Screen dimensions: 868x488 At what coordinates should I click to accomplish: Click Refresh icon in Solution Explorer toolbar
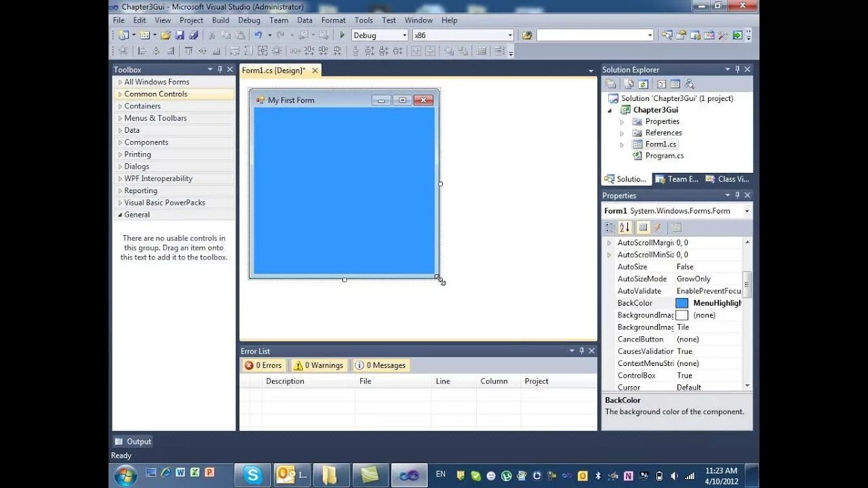pos(643,84)
